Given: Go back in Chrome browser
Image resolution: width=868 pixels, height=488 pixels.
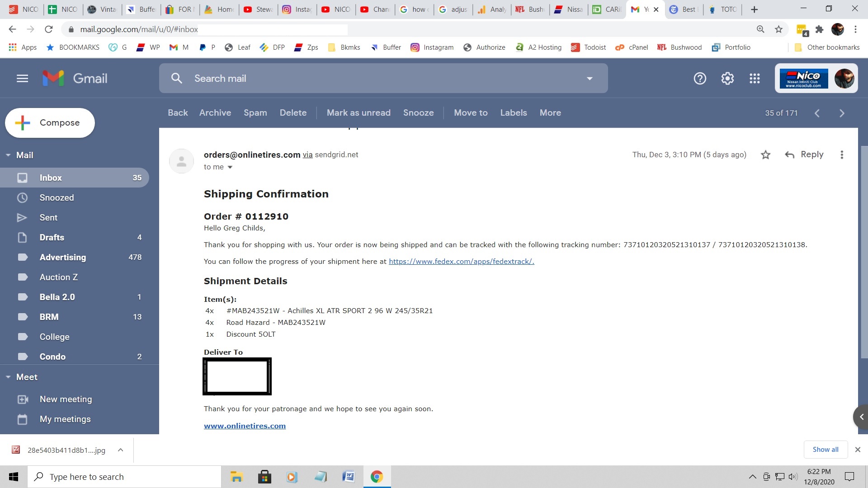Looking at the screenshot, I should click(12, 29).
